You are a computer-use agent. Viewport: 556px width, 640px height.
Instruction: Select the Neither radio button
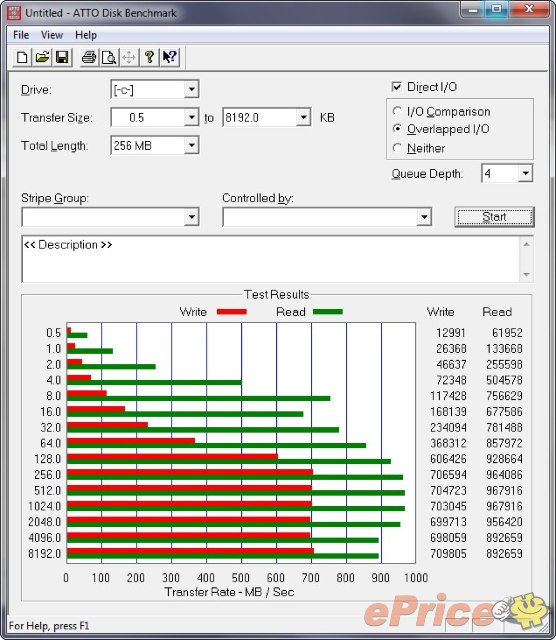[397, 148]
